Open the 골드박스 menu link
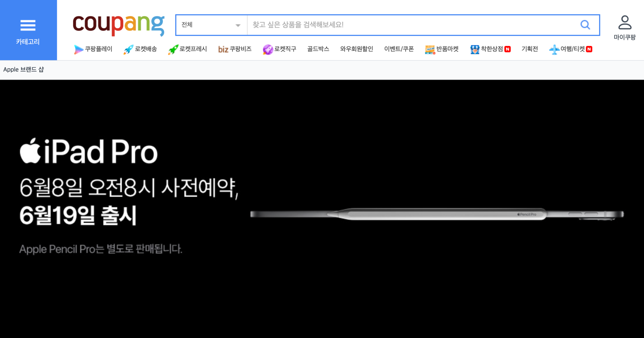The height and width of the screenshot is (338, 644). [x=318, y=49]
